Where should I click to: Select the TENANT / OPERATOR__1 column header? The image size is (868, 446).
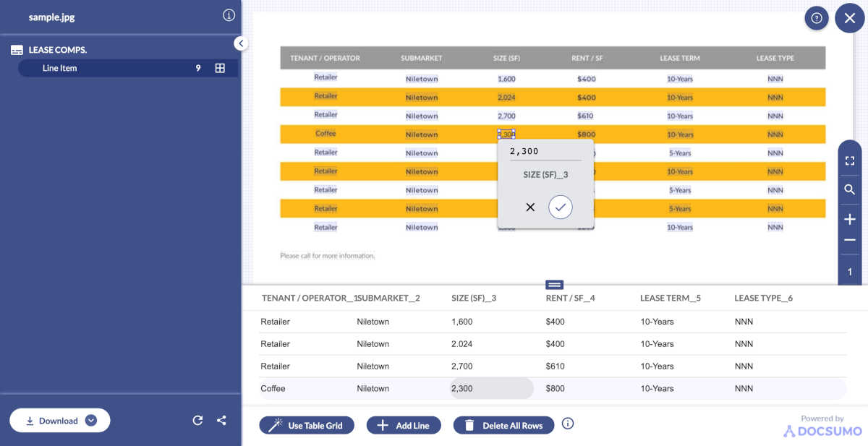310,298
